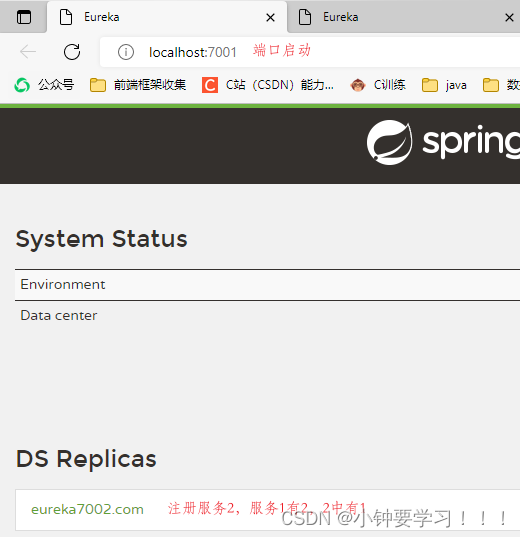Reload the page with refresh icon
The height and width of the screenshot is (537, 520).
72,52
